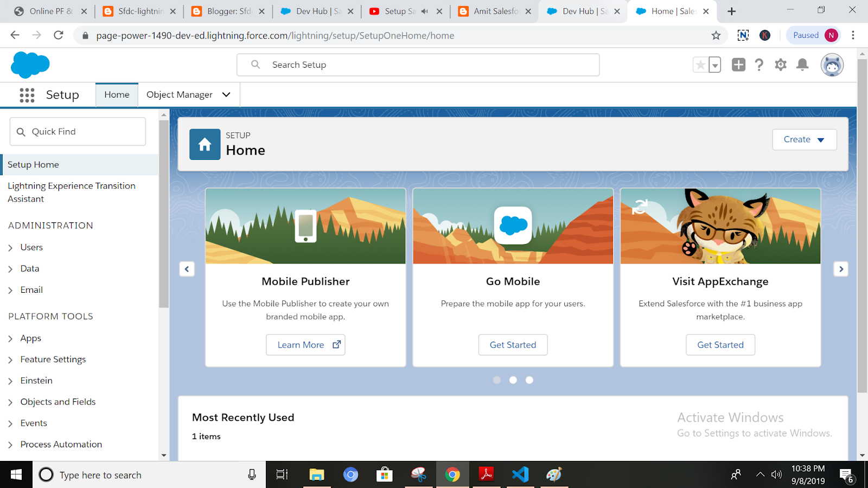Open the user profile avatar

[x=832, y=65]
